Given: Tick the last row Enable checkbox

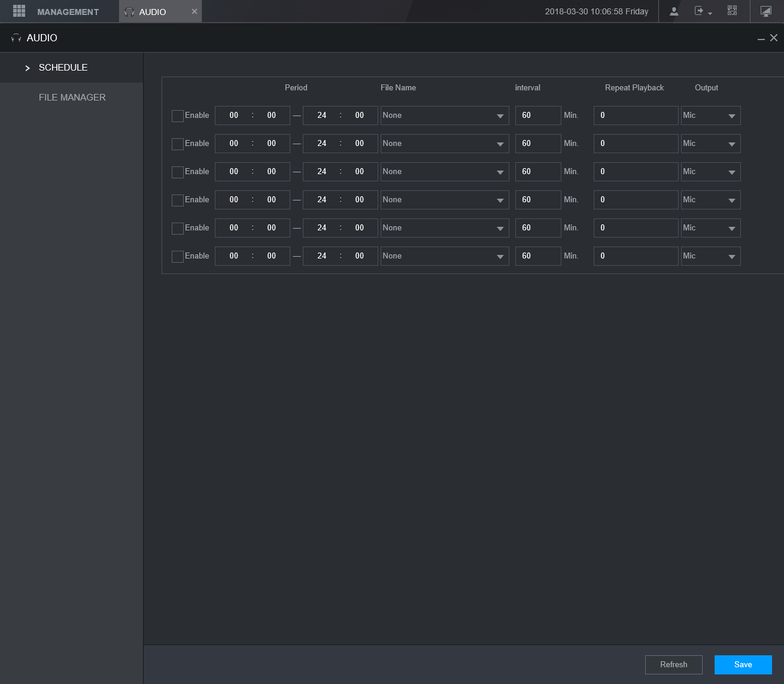Looking at the screenshot, I should [x=178, y=257].
